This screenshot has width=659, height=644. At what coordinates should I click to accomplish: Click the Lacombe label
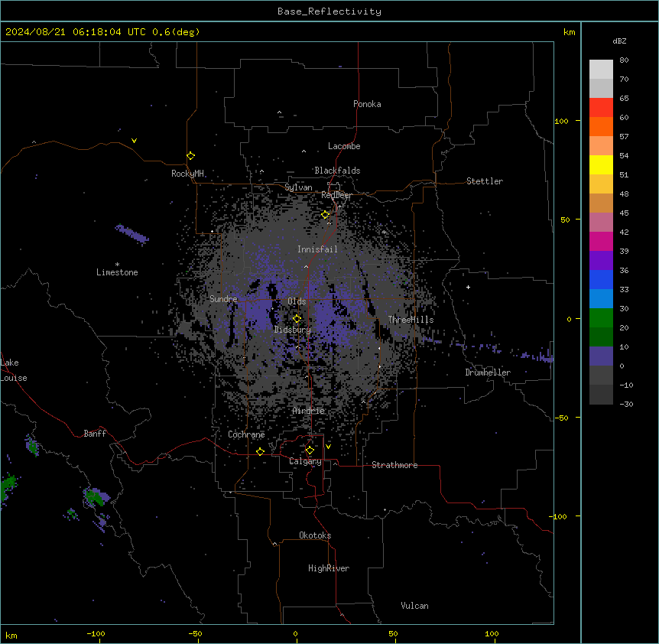[344, 146]
